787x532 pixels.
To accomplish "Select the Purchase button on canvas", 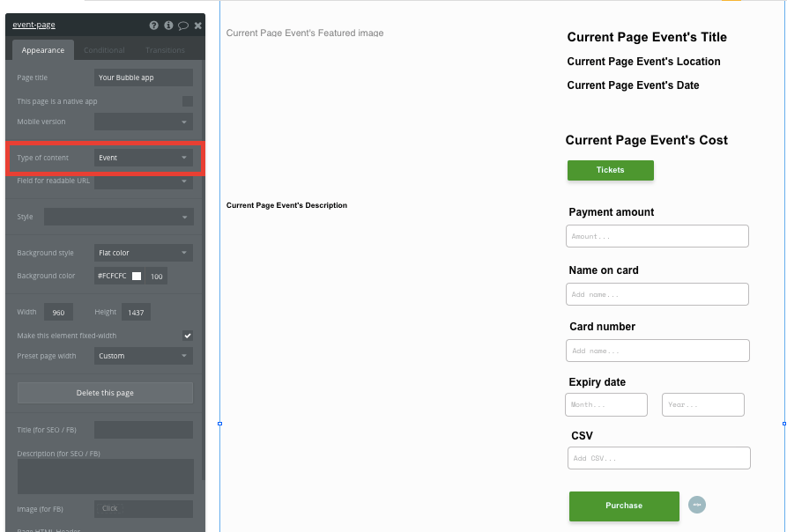I will coord(624,506).
